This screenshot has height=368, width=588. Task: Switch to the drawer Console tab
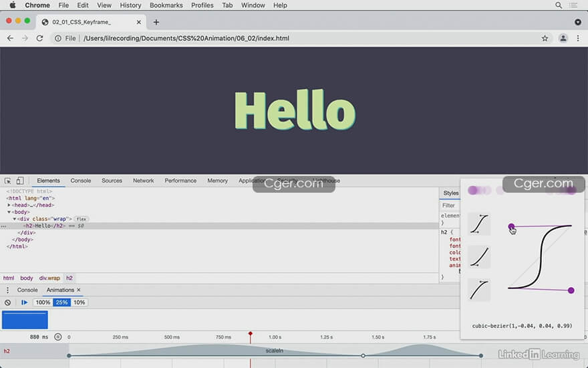pyautogui.click(x=27, y=290)
